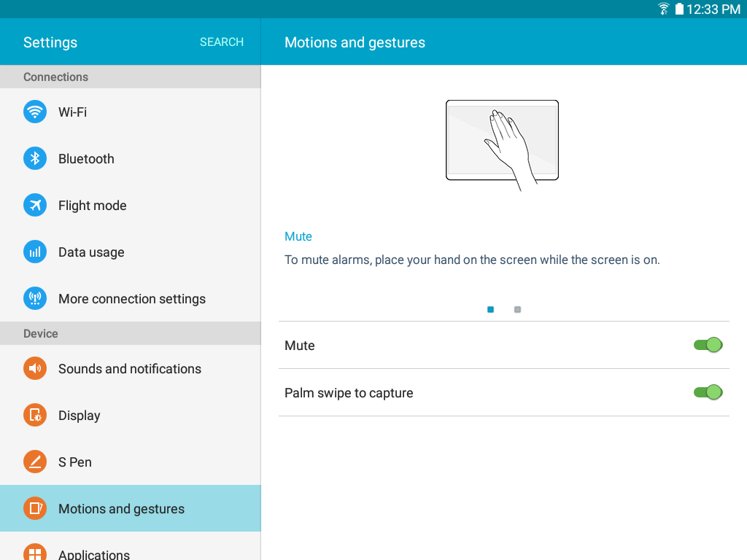Screen dimensions: 747x560
Task: Select the second page indicator dot
Action: [x=517, y=309]
